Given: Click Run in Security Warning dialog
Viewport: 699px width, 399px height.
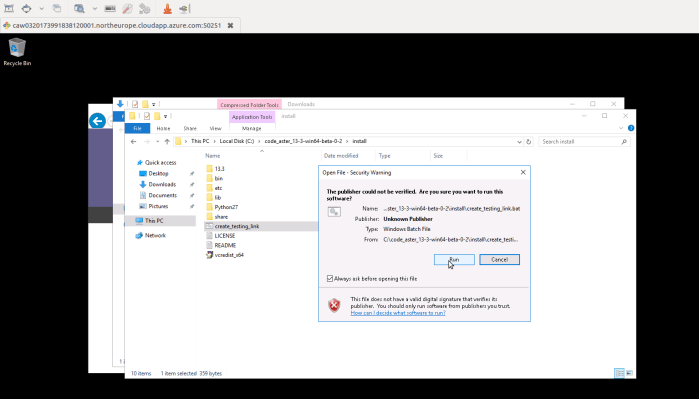Looking at the screenshot, I should click(454, 259).
